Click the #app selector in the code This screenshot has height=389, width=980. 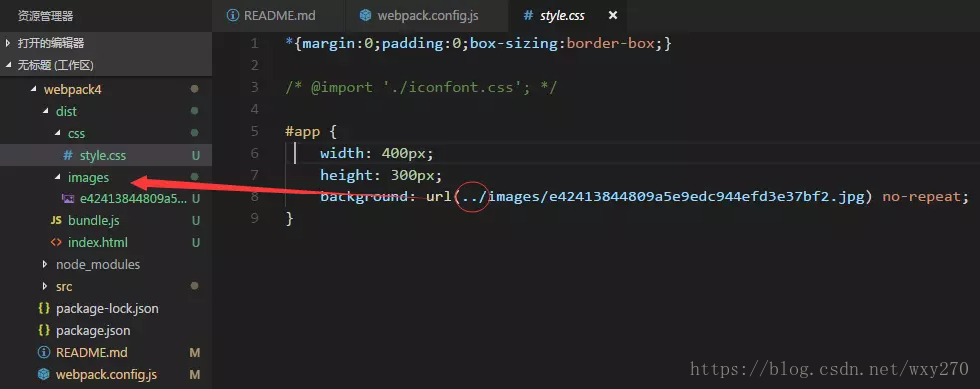[x=302, y=131]
